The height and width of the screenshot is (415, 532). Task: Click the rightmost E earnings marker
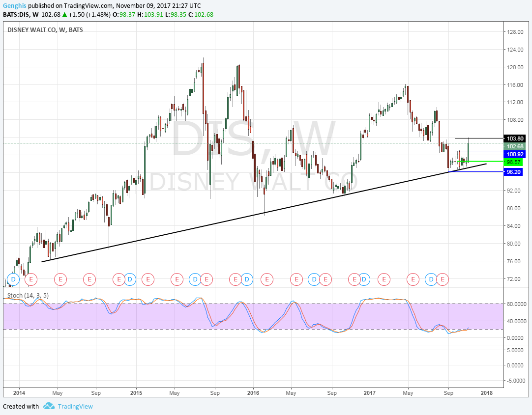tap(443, 279)
